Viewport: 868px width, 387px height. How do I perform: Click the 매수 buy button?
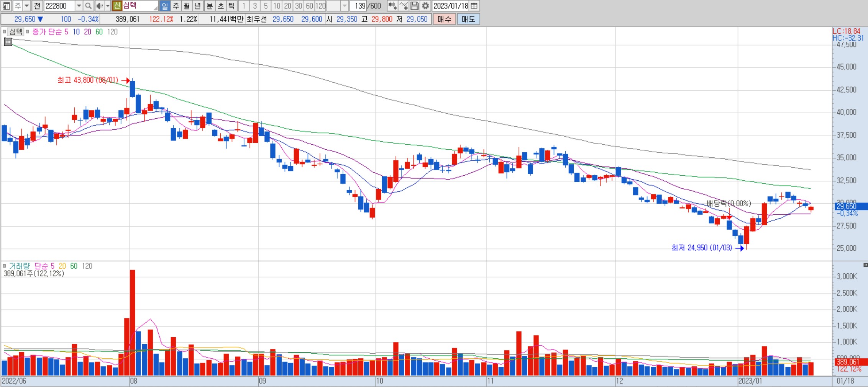[x=444, y=19]
